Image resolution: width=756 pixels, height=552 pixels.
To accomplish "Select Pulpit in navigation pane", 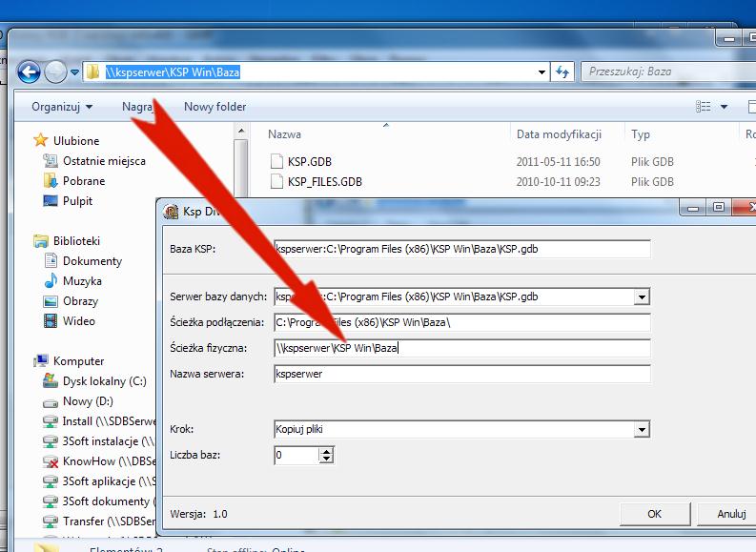I will [68, 201].
